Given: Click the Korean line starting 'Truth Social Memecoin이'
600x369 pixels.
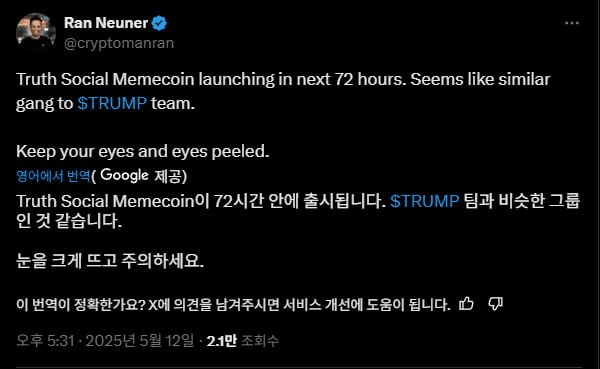Looking at the screenshot, I should coord(298,211).
